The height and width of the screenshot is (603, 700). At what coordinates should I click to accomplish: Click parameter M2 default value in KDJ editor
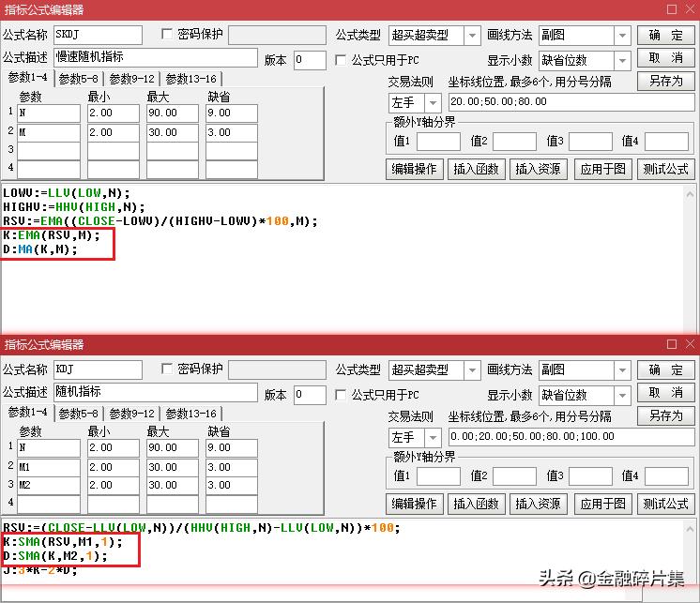tap(231, 486)
